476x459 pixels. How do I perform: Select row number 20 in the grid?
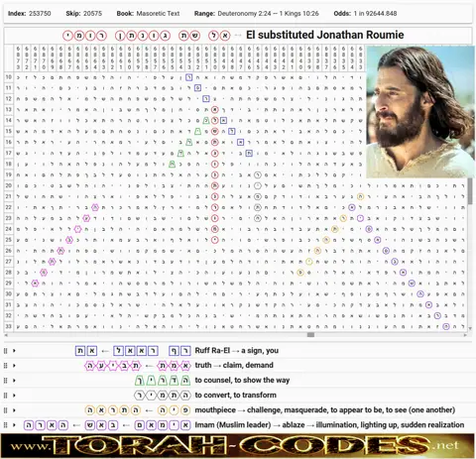(x=9, y=185)
